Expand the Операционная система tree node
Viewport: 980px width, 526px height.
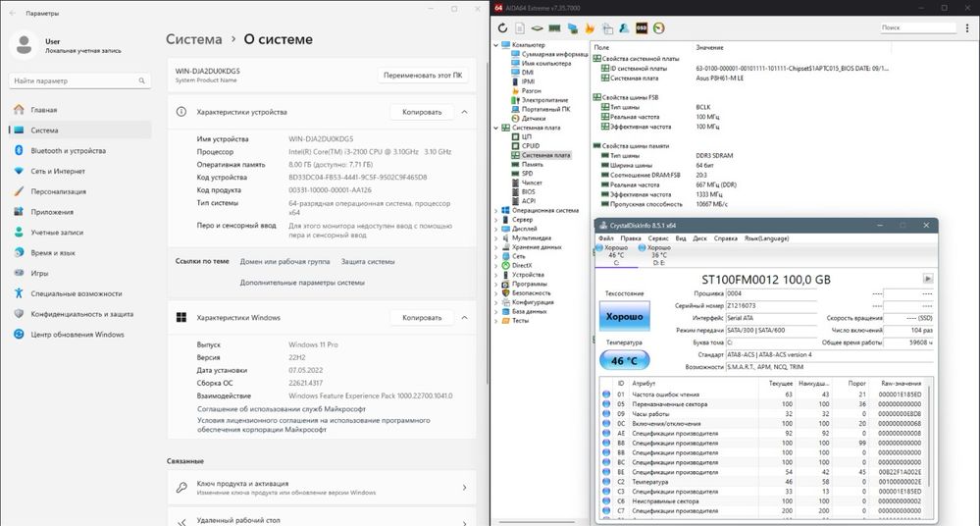pos(497,211)
